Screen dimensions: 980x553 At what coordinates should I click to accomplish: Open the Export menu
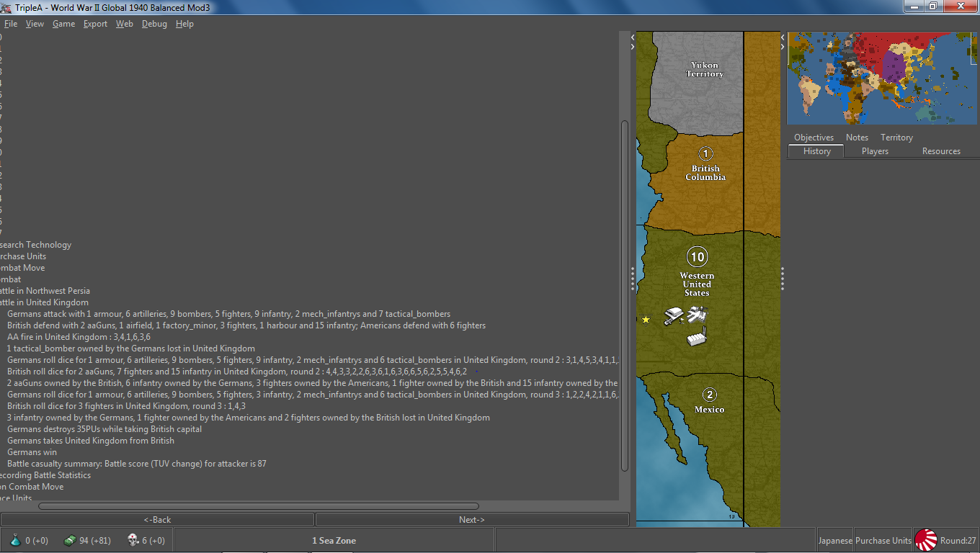[95, 24]
